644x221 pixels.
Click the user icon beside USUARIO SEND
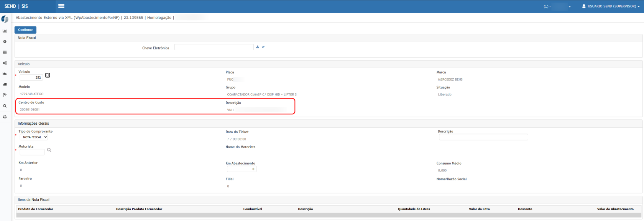pos(584,6)
